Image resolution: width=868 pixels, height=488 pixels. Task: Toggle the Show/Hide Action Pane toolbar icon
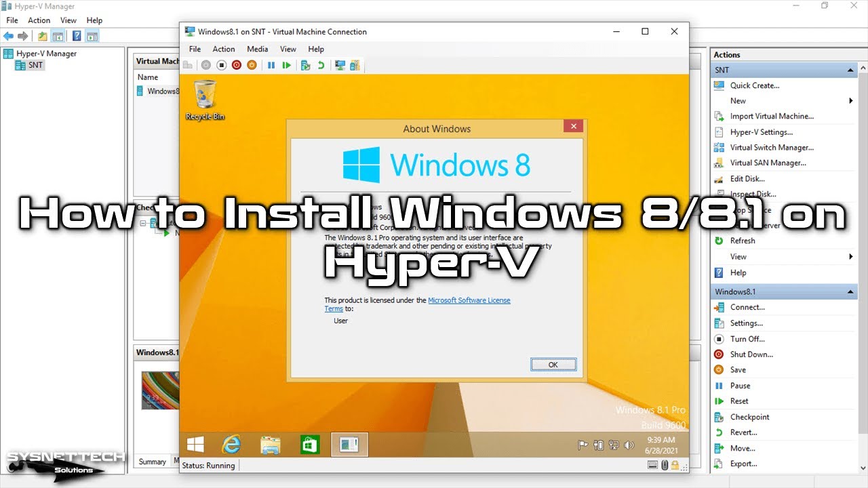[x=92, y=36]
